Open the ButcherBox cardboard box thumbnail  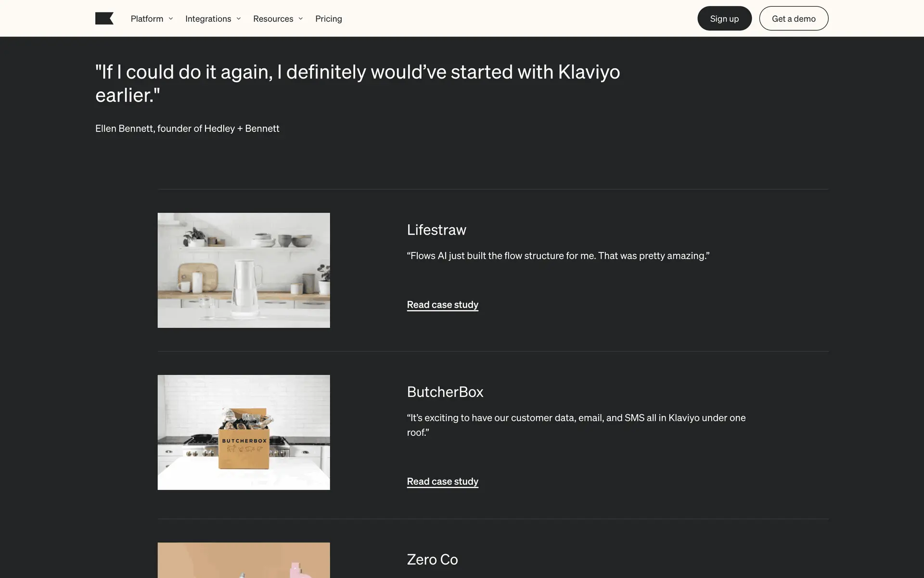coord(244,432)
